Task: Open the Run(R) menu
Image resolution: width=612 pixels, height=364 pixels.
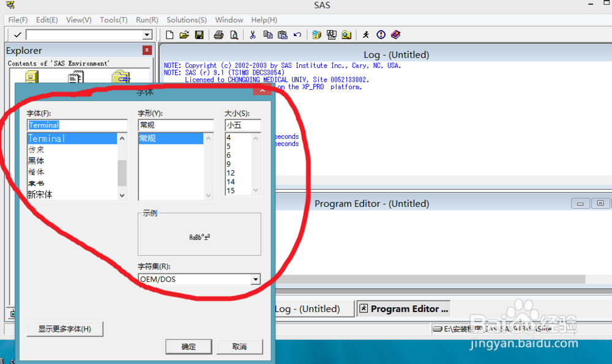Action: pyautogui.click(x=147, y=20)
